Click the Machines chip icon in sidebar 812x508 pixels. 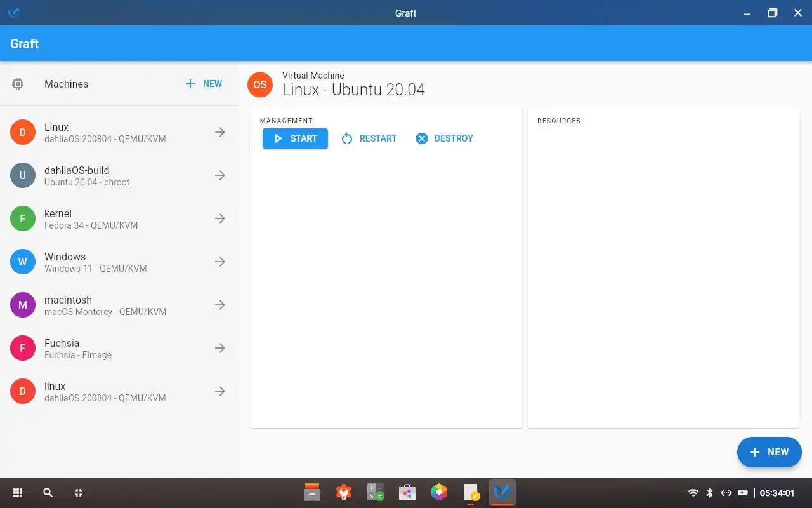[18, 84]
